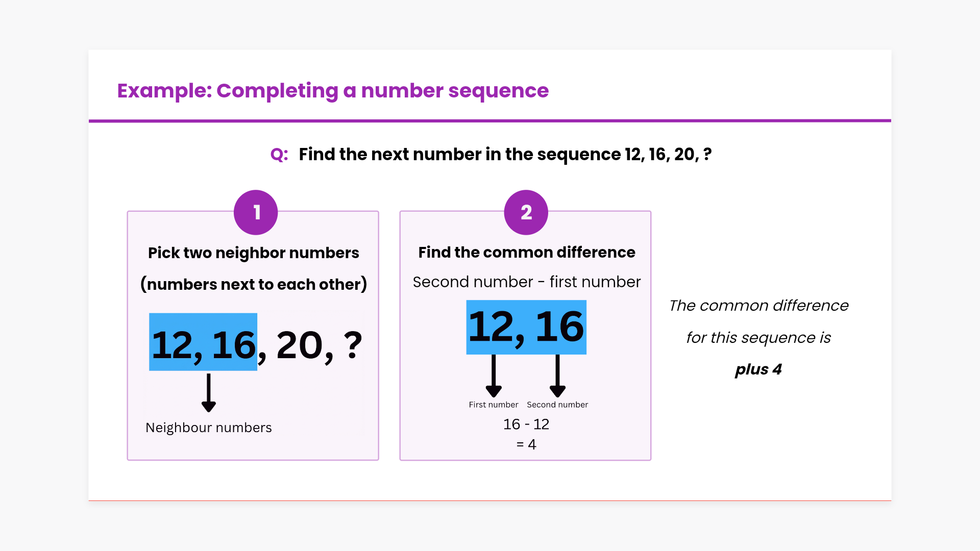Click the Find the common difference heading

click(x=527, y=253)
